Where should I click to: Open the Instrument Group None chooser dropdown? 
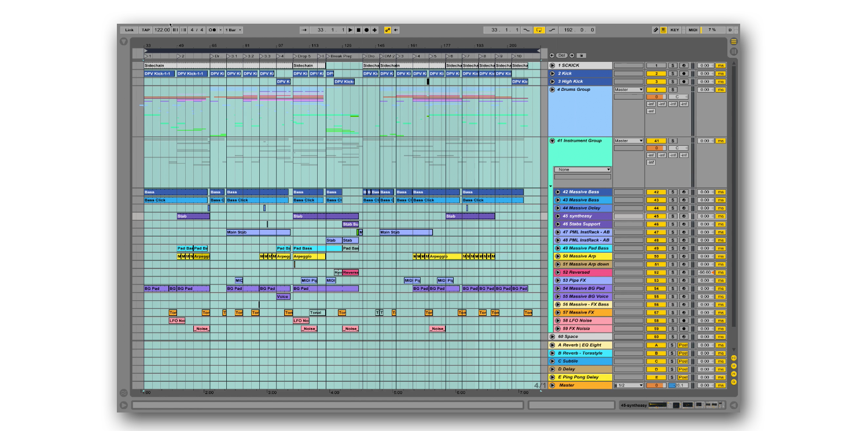coord(582,170)
